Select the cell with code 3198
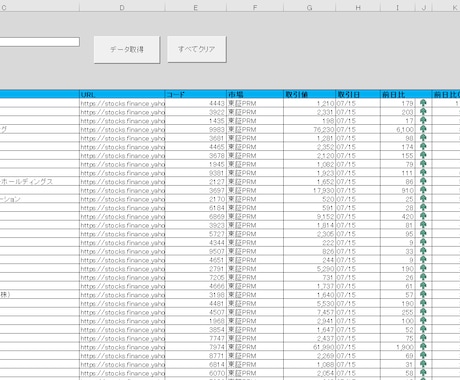460x380 pixels. point(196,295)
